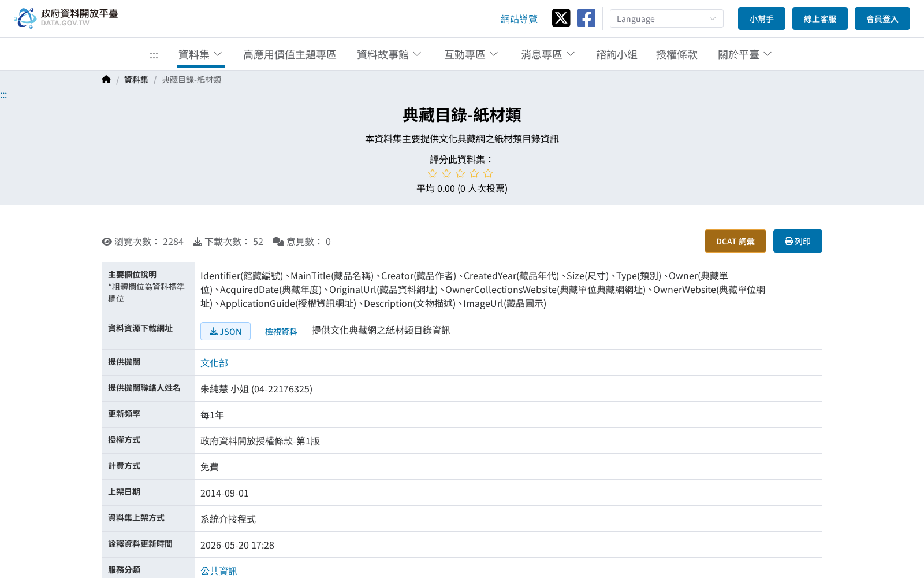
Task: Click the download icon beside 下載次數
Action: click(x=198, y=242)
